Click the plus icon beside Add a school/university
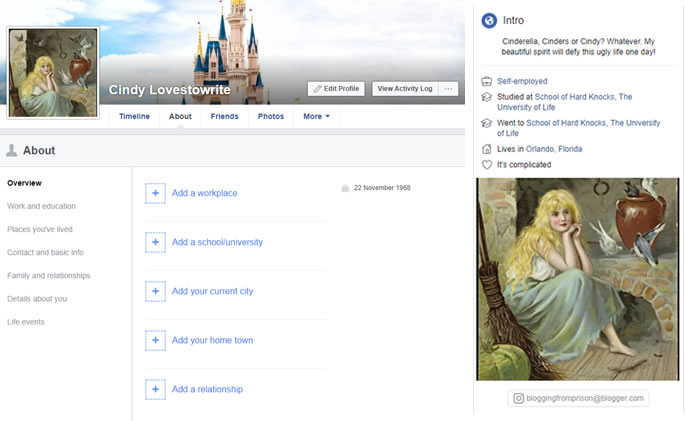 155,242
